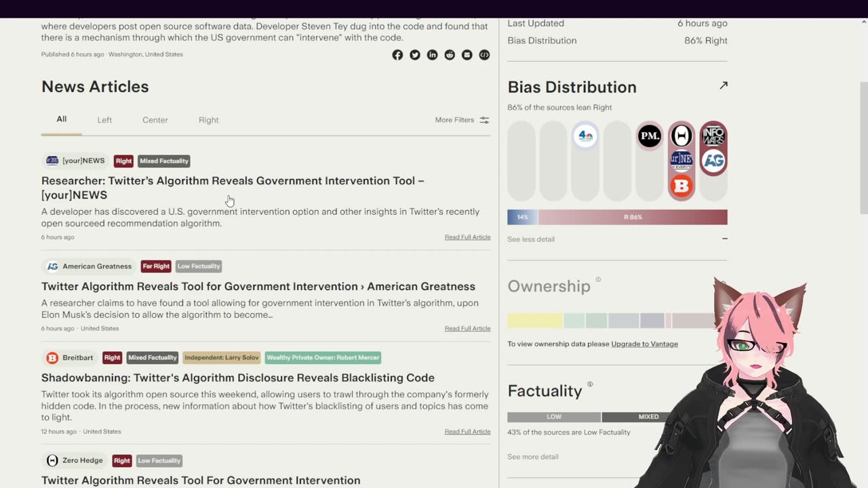Share the story on Facebook
Viewport: 868px width, 488px height.
(397, 55)
